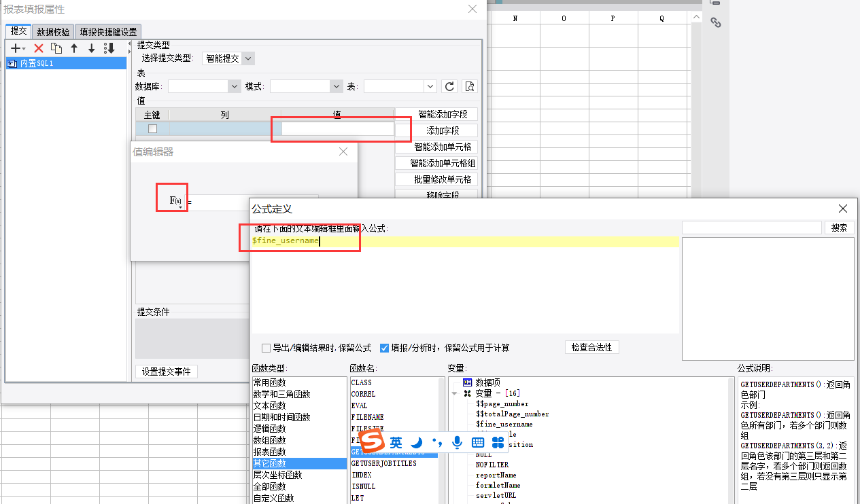Move submit item down with arrow
The image size is (860, 504).
point(92,48)
